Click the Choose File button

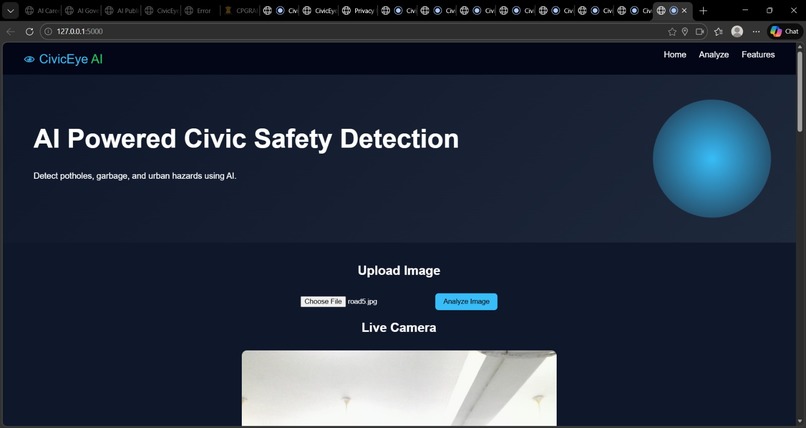(x=323, y=302)
